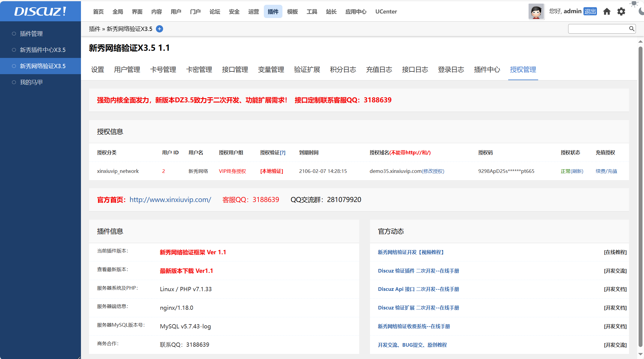This screenshot has width=644, height=359.
Task: Click 最新版本下载 Ver1.1 download link
Action: pos(186,271)
